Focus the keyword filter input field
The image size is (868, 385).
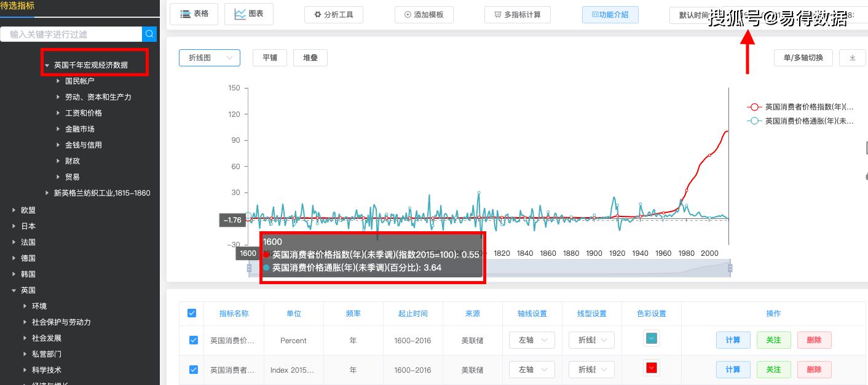click(x=71, y=34)
